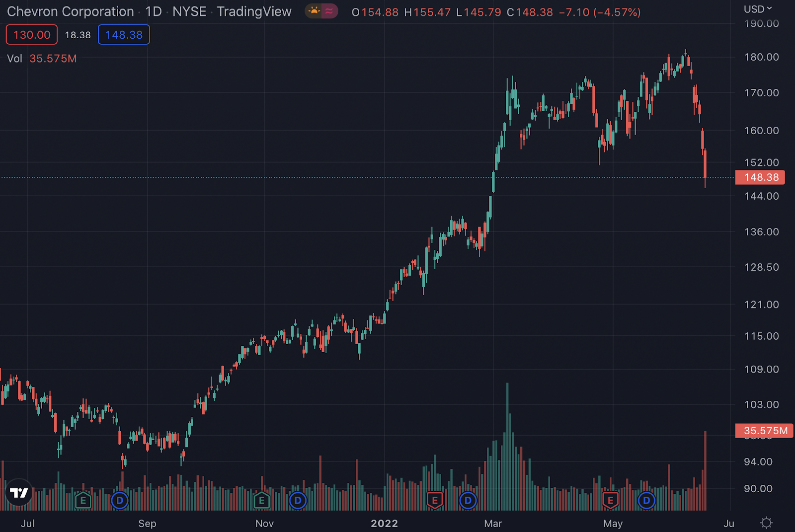Click the 160.00 price axis label
This screenshot has width=795, height=532.
pyautogui.click(x=761, y=131)
